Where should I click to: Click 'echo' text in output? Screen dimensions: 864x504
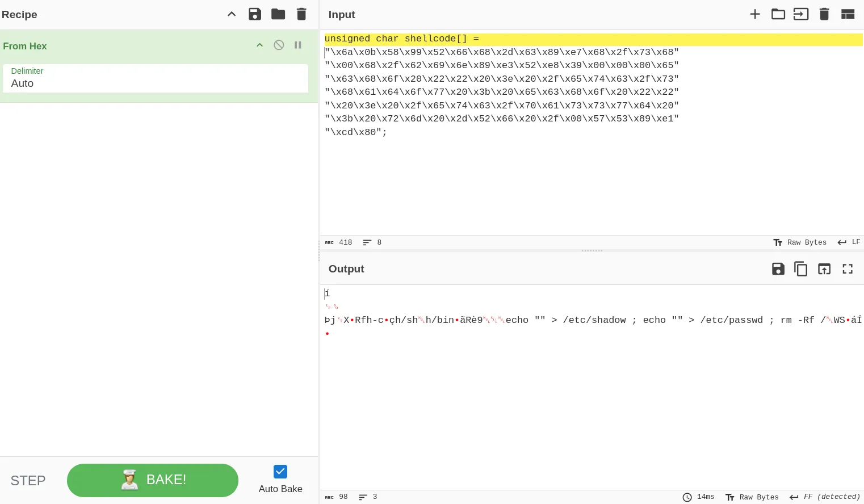click(517, 320)
